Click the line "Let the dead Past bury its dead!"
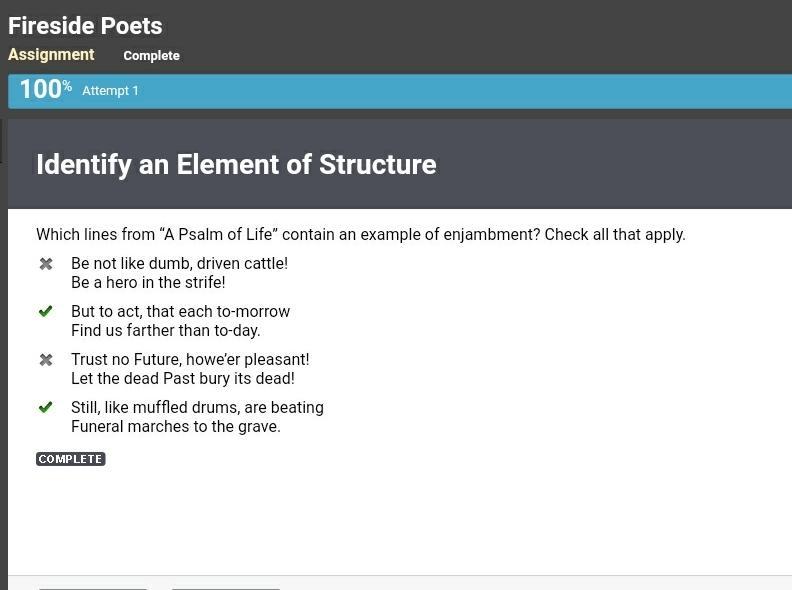 pyautogui.click(x=183, y=378)
